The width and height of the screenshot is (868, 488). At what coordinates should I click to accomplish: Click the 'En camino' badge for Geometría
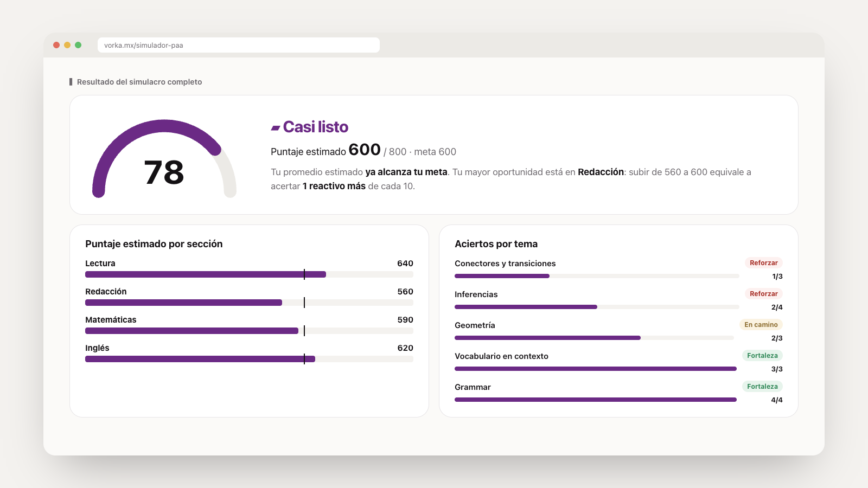(761, 325)
